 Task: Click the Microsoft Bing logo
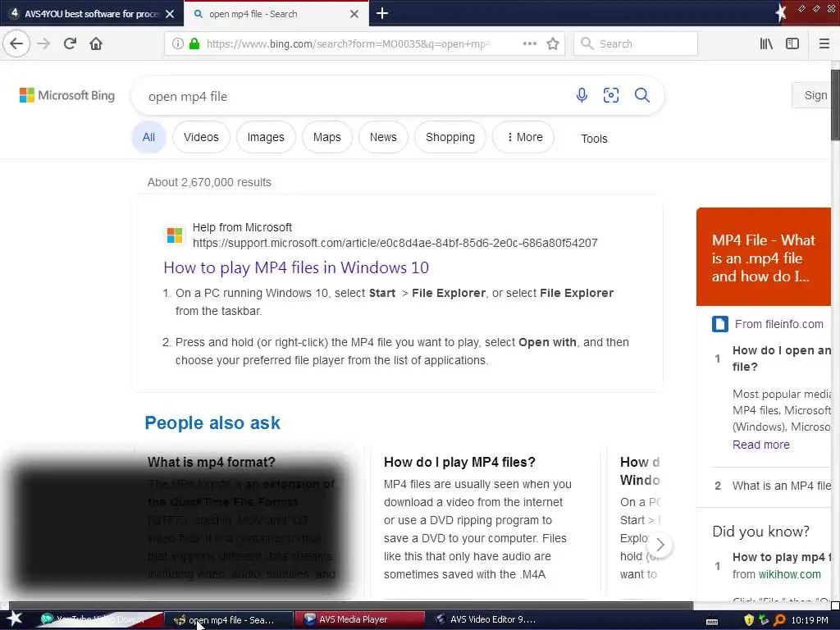click(x=67, y=95)
